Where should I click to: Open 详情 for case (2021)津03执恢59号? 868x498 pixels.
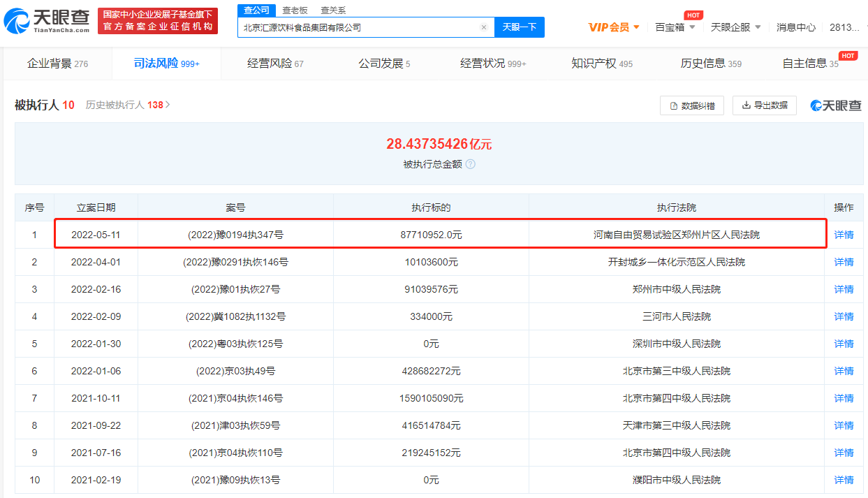click(844, 425)
